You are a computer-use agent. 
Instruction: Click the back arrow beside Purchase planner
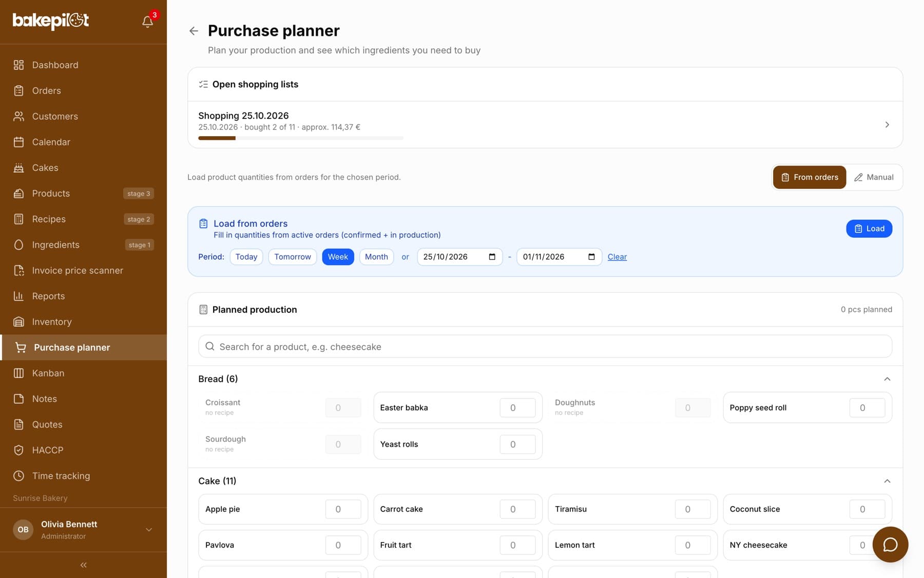click(194, 31)
